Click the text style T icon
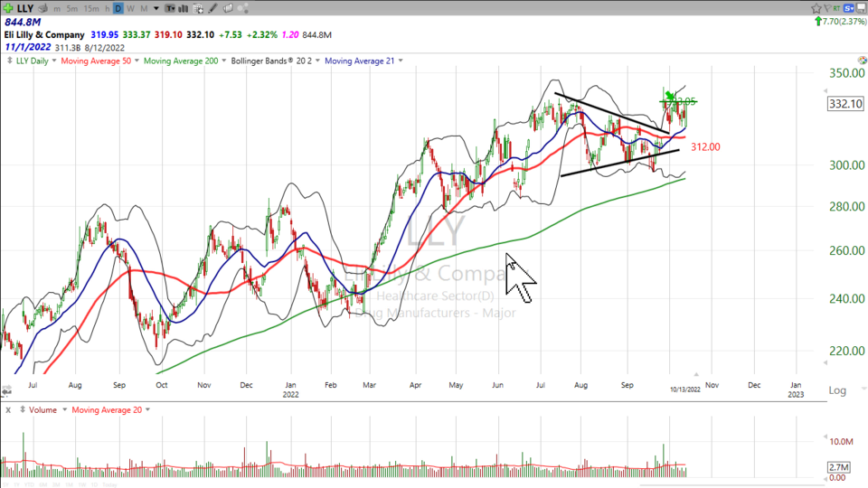The height and width of the screenshot is (488, 868). (169, 8)
